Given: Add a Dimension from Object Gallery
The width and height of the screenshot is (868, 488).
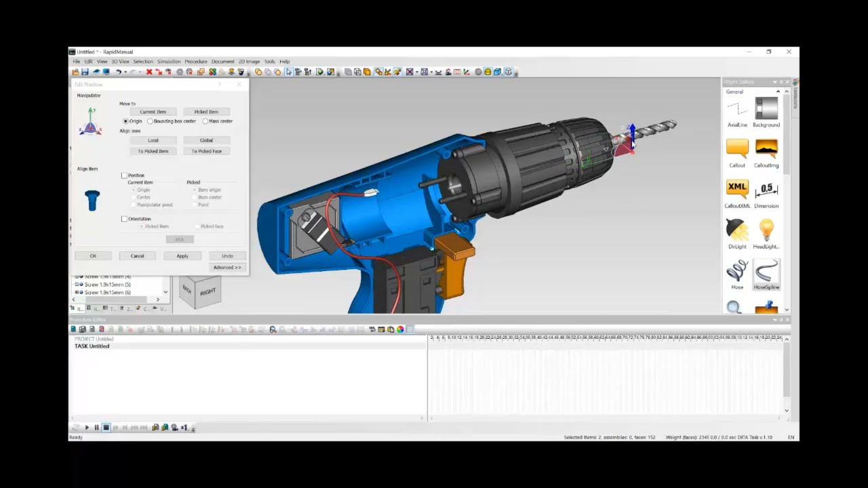Looking at the screenshot, I should (x=766, y=195).
